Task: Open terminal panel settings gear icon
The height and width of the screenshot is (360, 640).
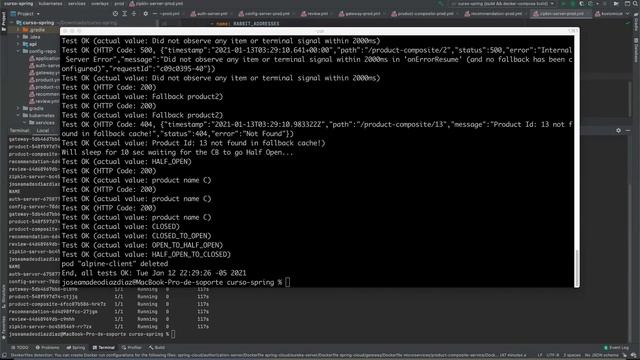Action: 618,131
